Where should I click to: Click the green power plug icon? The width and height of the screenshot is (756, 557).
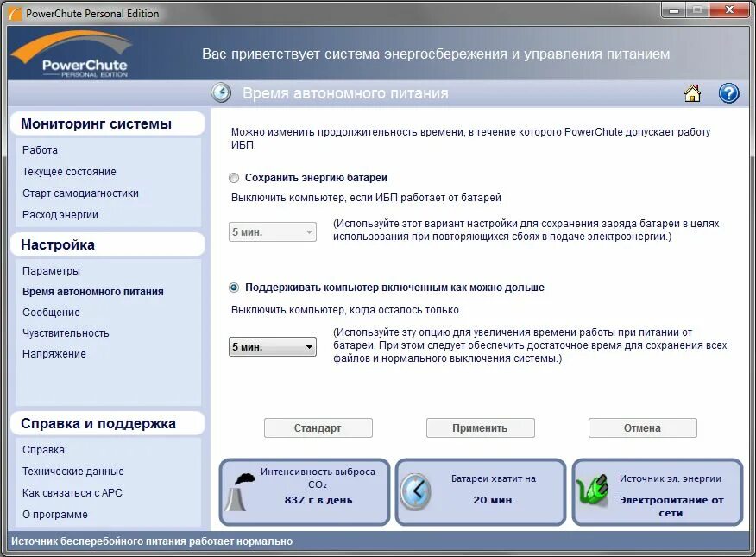593,491
